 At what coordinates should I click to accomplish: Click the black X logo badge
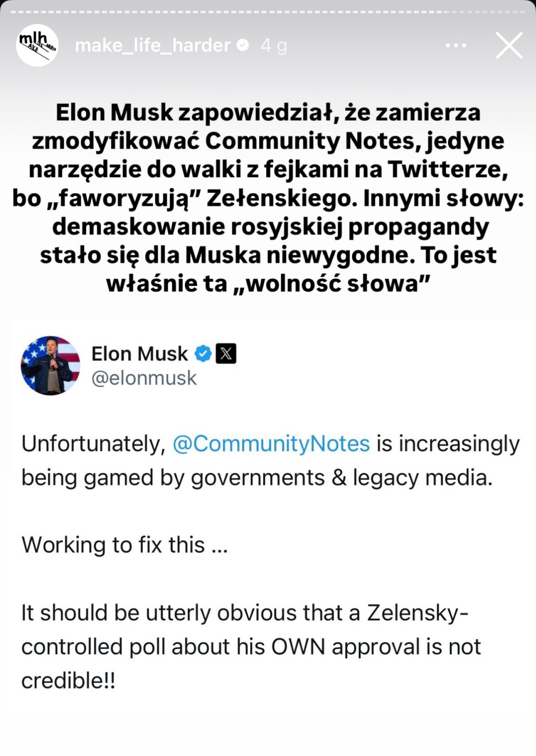click(x=226, y=354)
